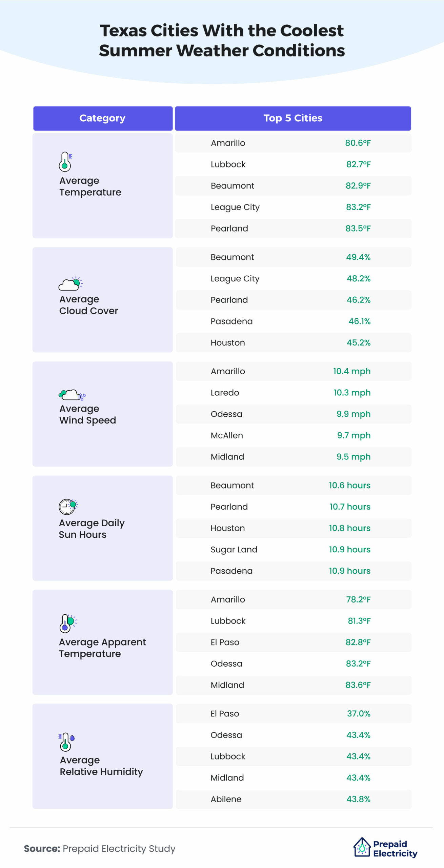The height and width of the screenshot is (868, 444).
Task: Click the thermometer-sun icon for Apparent Temperature
Action: click(x=68, y=623)
